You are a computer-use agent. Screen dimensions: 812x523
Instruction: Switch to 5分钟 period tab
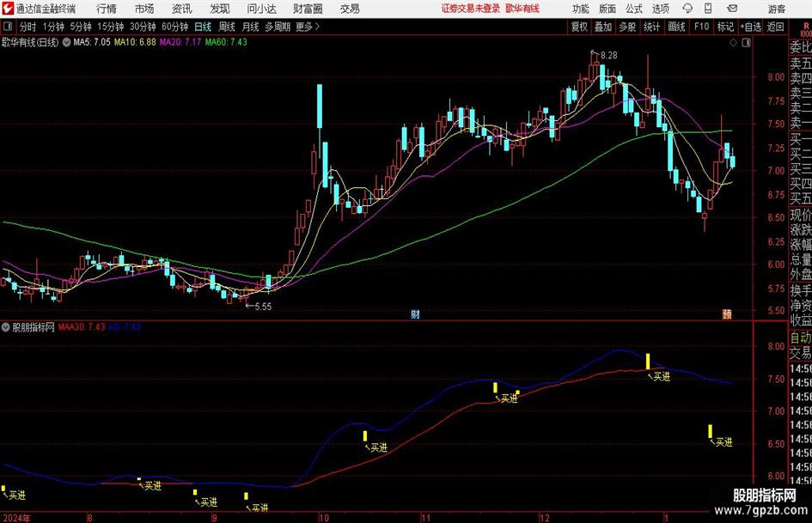click(x=81, y=27)
